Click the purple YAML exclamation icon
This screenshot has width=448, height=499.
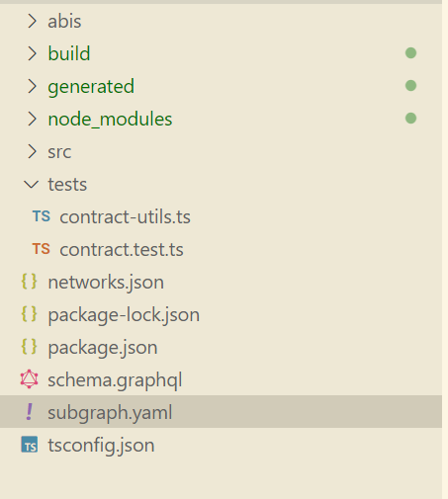[30, 412]
